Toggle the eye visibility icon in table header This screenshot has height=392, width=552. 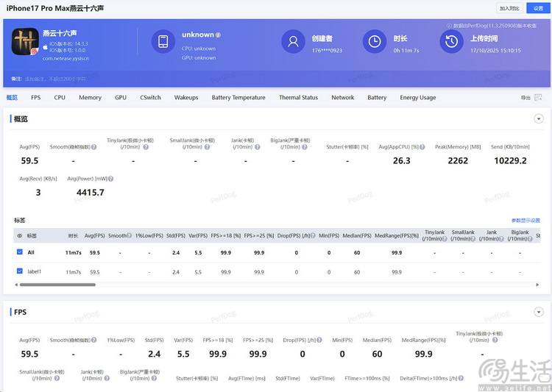coord(20,236)
